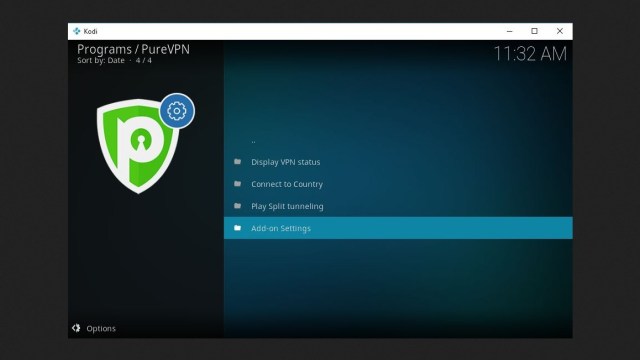The width and height of the screenshot is (640, 360).
Task: Select Play Split tunneling entry
Action: tap(398, 206)
